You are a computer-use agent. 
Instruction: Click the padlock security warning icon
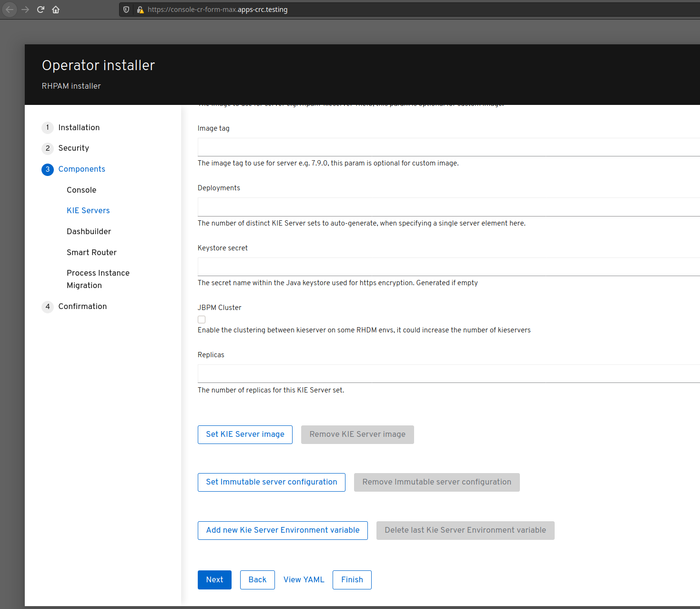tap(140, 10)
